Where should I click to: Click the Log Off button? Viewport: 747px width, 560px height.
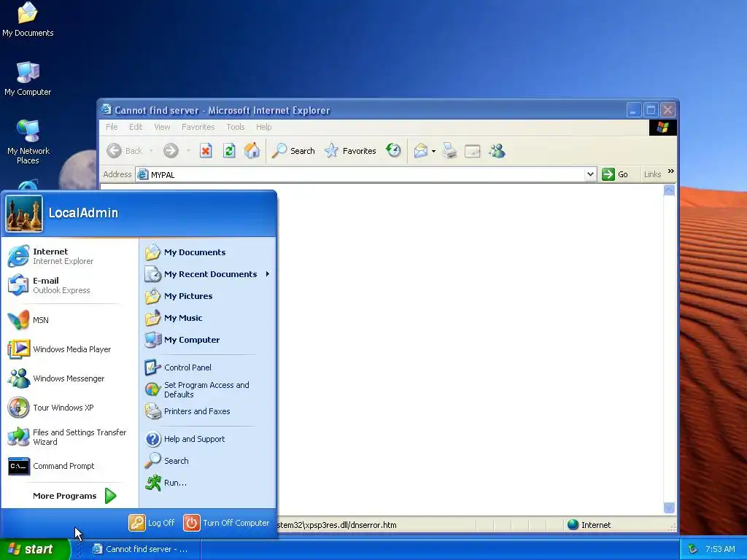pyautogui.click(x=152, y=523)
